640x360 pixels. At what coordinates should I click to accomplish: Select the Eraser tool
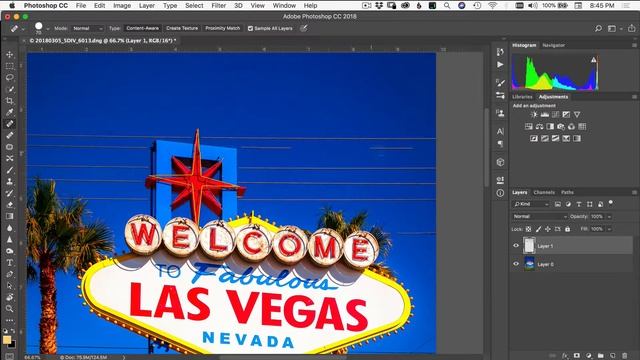9,204
